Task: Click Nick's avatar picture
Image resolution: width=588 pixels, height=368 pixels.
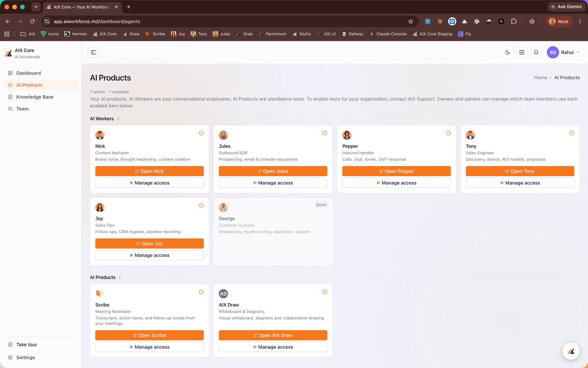Action: pyautogui.click(x=100, y=135)
